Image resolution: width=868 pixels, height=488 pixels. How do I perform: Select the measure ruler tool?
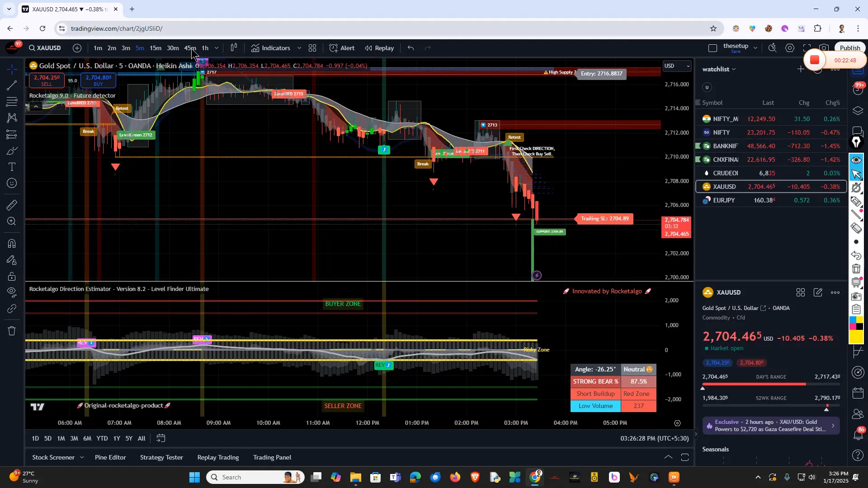click(x=11, y=205)
